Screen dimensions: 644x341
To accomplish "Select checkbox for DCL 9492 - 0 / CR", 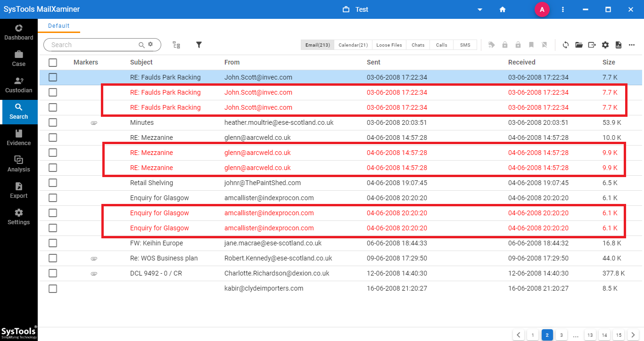I will tap(53, 273).
